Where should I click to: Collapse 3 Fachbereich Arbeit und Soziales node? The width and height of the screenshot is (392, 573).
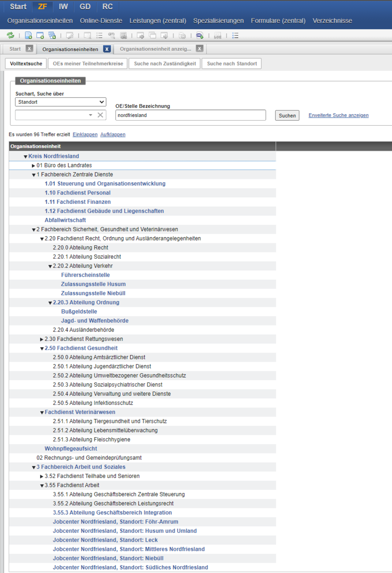(x=34, y=468)
